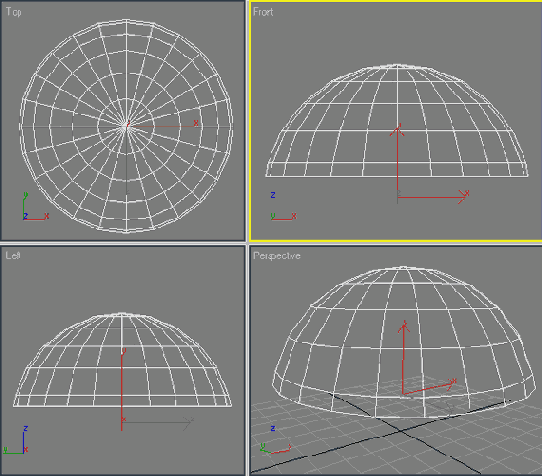This screenshot has width=542, height=476.
Task: Click the Perspective viewport label
Action: (x=277, y=256)
